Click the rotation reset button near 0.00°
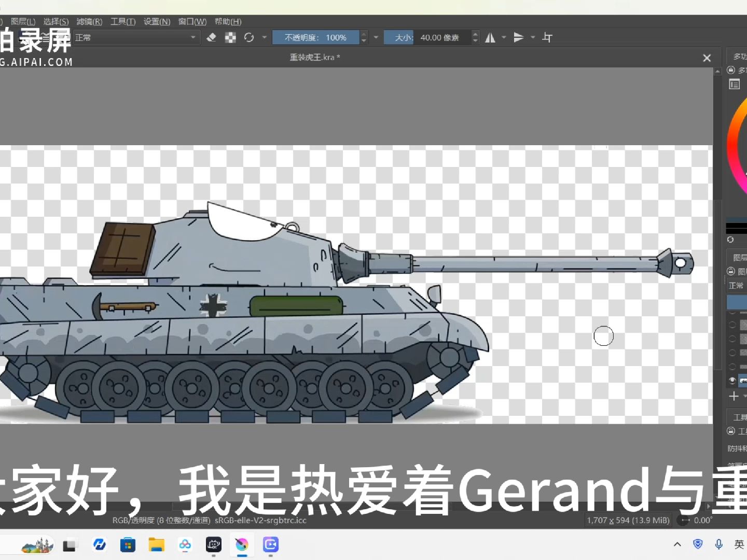The image size is (747, 560). point(684,520)
